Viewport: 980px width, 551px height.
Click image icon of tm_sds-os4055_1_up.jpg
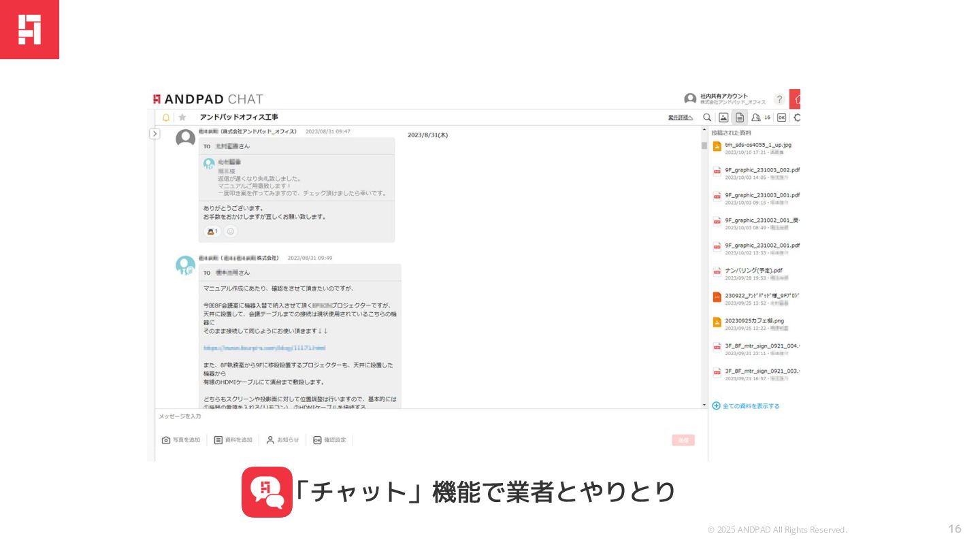pos(717,146)
